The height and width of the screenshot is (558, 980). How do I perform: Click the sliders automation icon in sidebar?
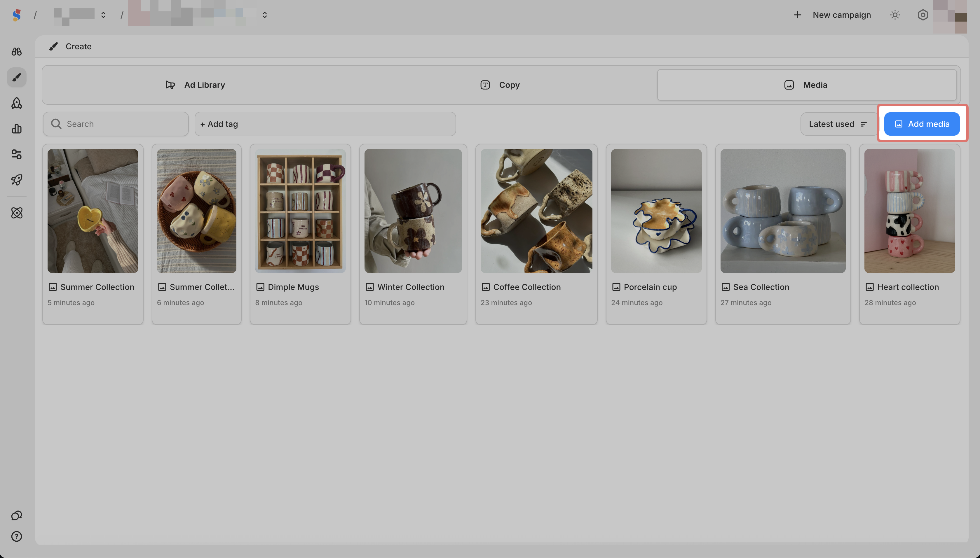[x=16, y=154]
